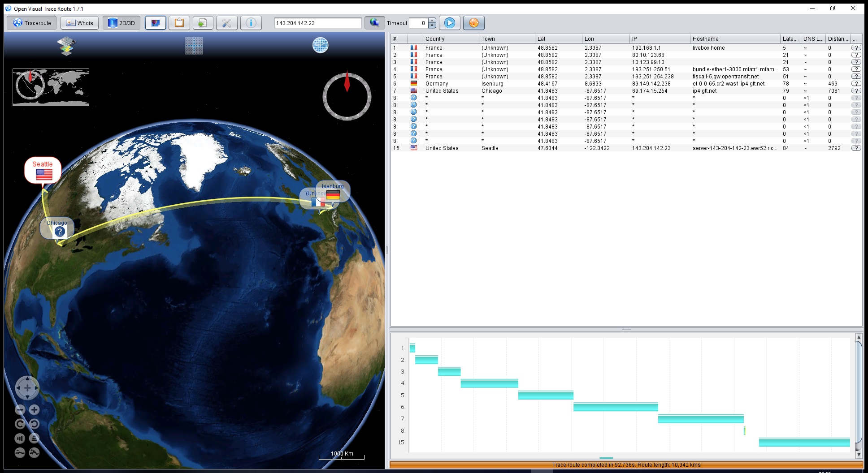Switch to Whois mode
Image resolution: width=868 pixels, height=473 pixels.
80,23
